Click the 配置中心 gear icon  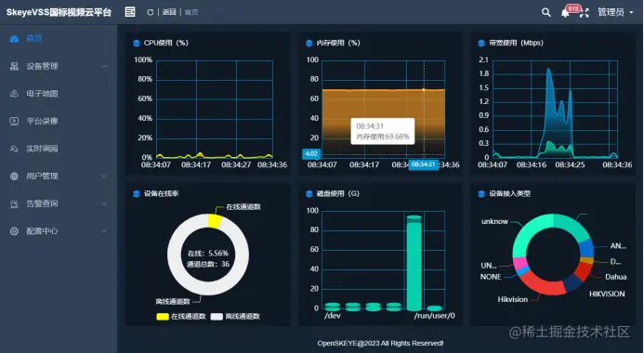pos(14,231)
